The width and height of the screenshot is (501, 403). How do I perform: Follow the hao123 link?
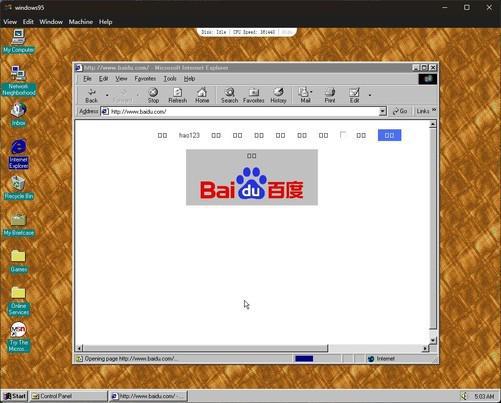189,135
